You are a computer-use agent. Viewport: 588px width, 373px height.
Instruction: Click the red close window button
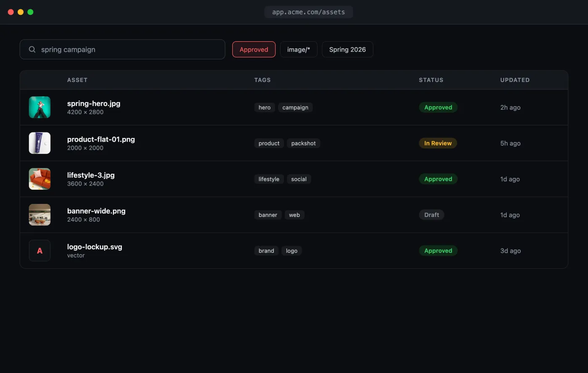tap(11, 12)
